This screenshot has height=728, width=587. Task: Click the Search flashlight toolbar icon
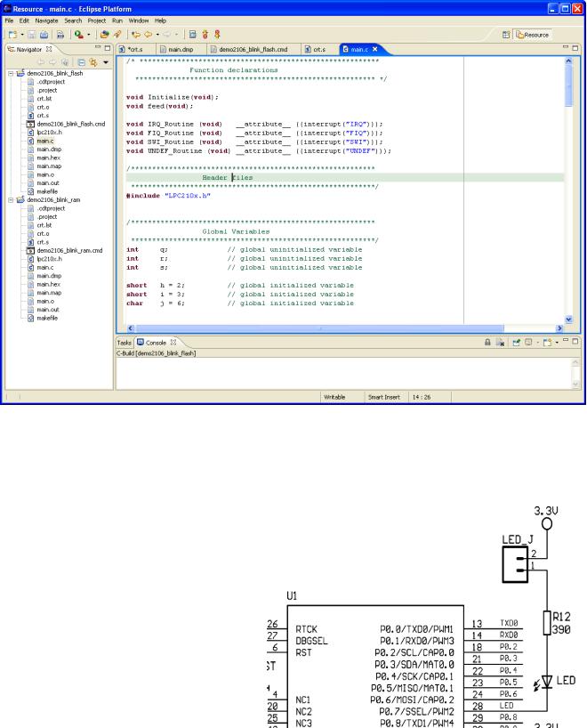click(117, 35)
